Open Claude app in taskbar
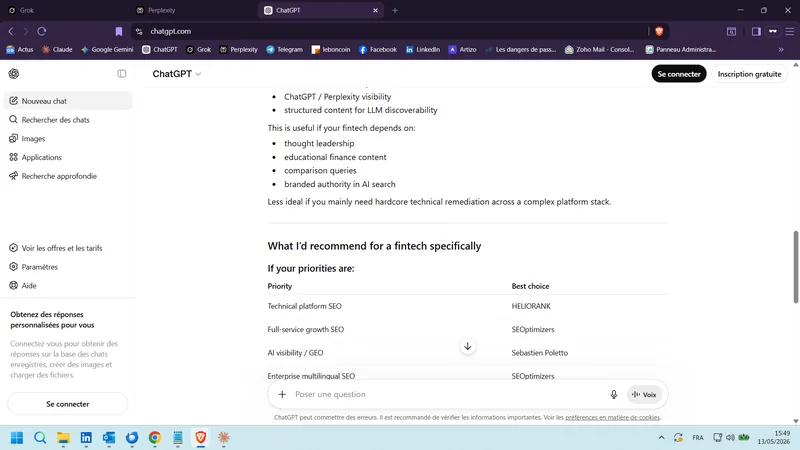Screen dimensions: 800x450 pyautogui.click(x=223, y=438)
